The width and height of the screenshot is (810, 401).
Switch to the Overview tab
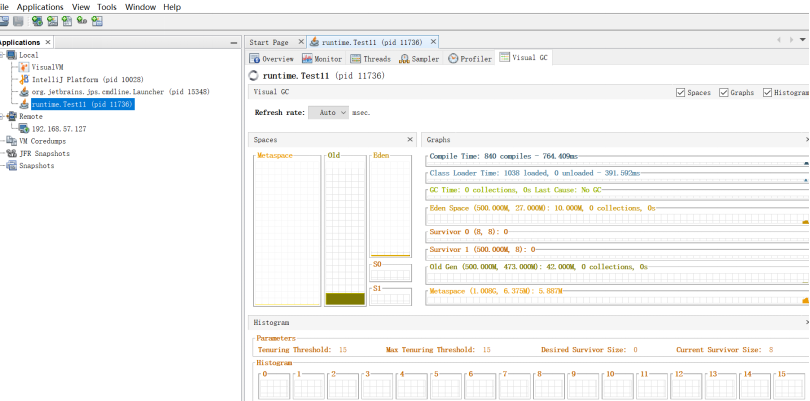272,58
